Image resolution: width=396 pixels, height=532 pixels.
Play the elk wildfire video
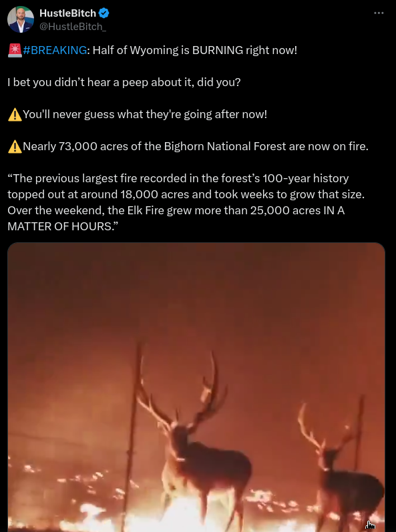tap(196, 387)
